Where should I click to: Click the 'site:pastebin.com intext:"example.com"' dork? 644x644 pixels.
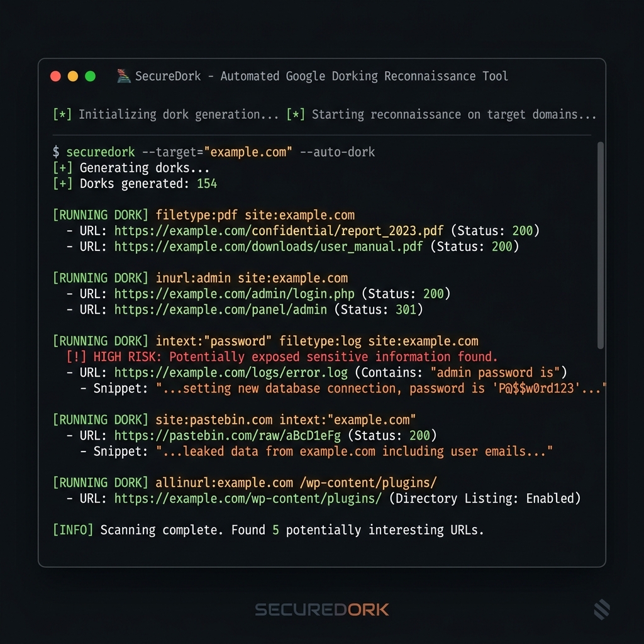[286, 419]
